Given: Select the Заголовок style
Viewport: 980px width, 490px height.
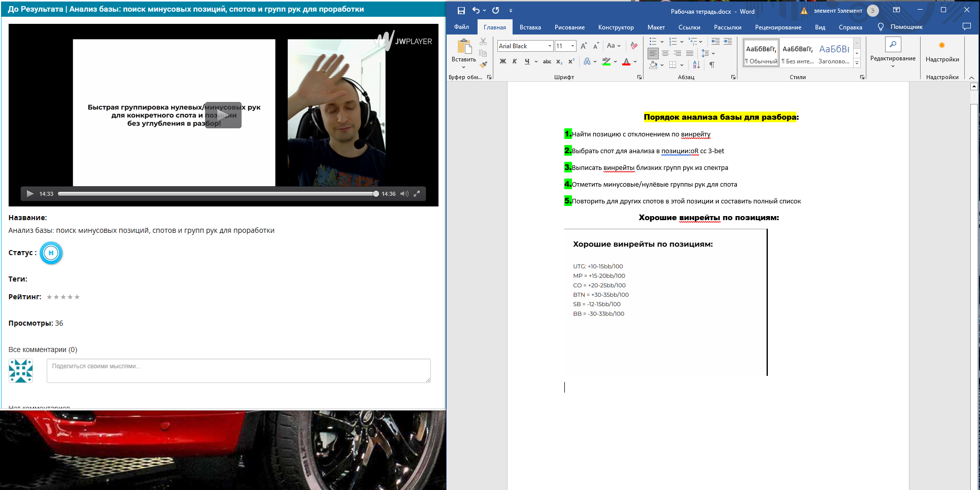Looking at the screenshot, I should point(834,53).
